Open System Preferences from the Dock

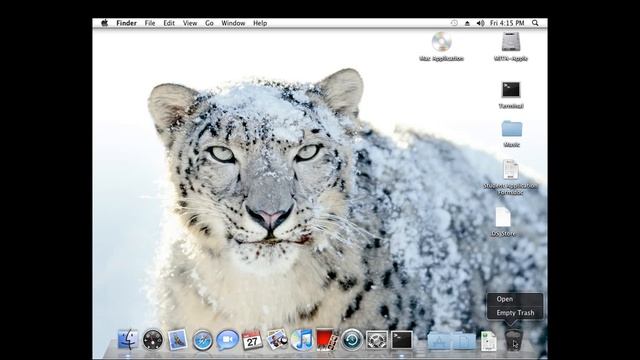377,340
